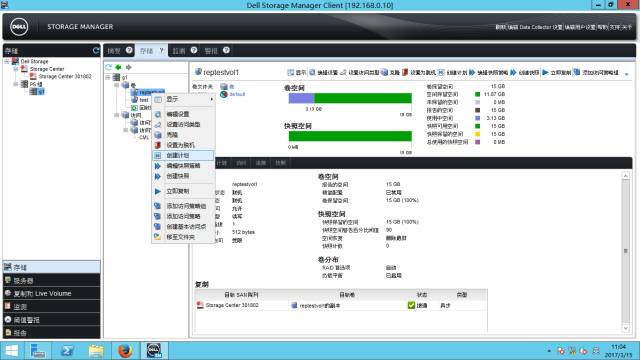Open the default link next to volume folder
This screenshot has width=640, height=360.
[237, 94]
